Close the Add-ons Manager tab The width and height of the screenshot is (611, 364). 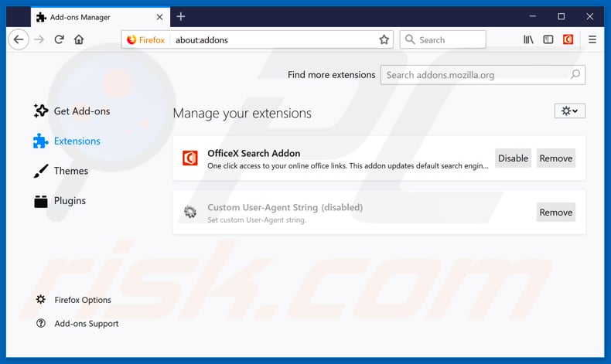(159, 17)
